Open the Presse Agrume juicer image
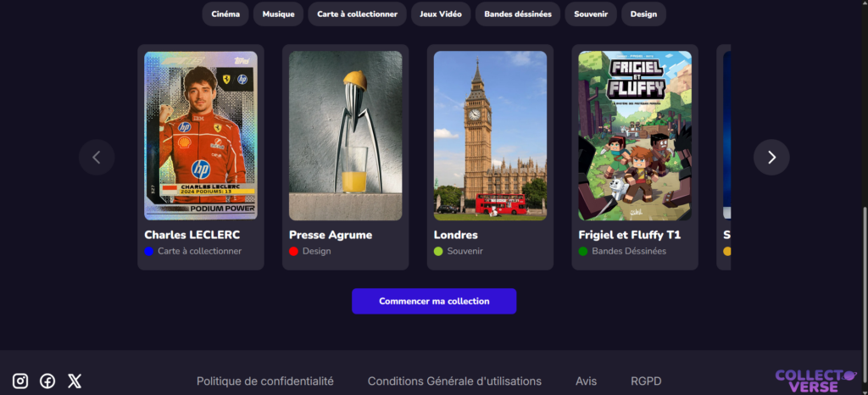This screenshot has height=395, width=868. (x=346, y=136)
